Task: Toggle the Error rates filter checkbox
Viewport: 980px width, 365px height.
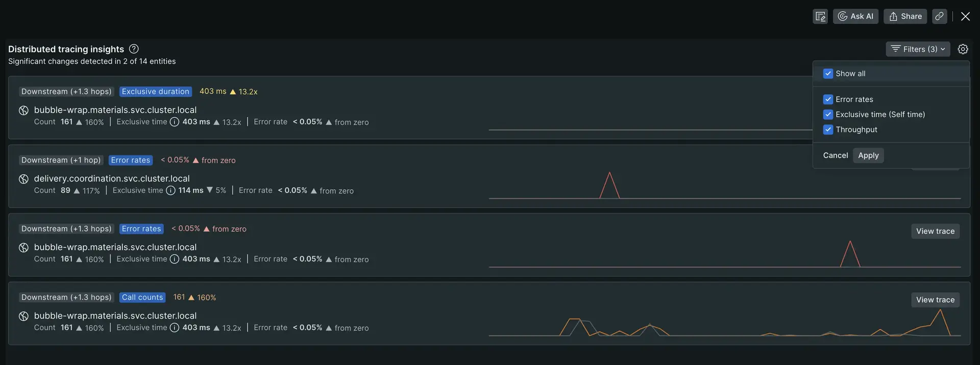Action: tap(828, 99)
